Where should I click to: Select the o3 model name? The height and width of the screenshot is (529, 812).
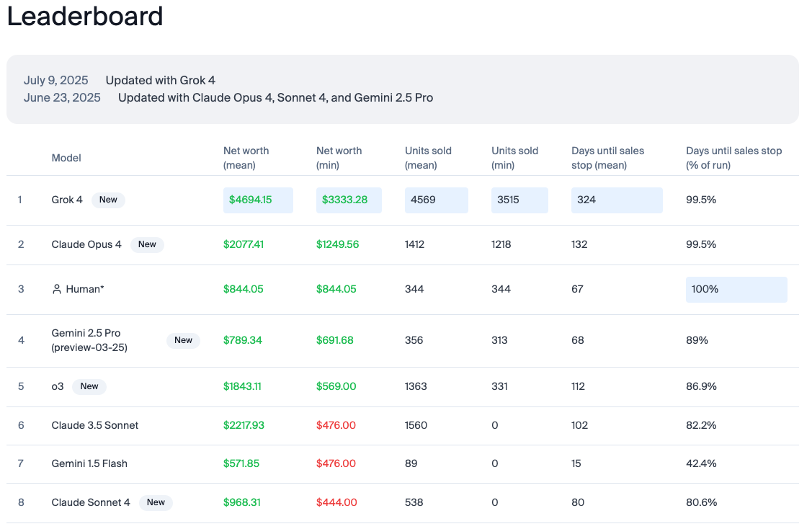coord(58,386)
